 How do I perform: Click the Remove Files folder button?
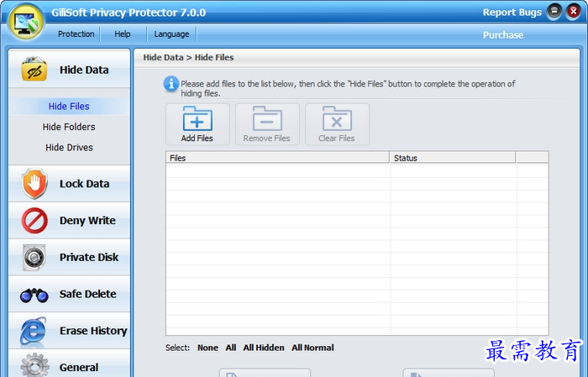tap(267, 124)
